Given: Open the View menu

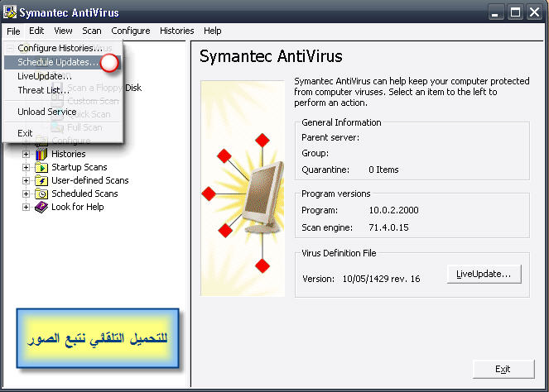Looking at the screenshot, I should coord(63,31).
